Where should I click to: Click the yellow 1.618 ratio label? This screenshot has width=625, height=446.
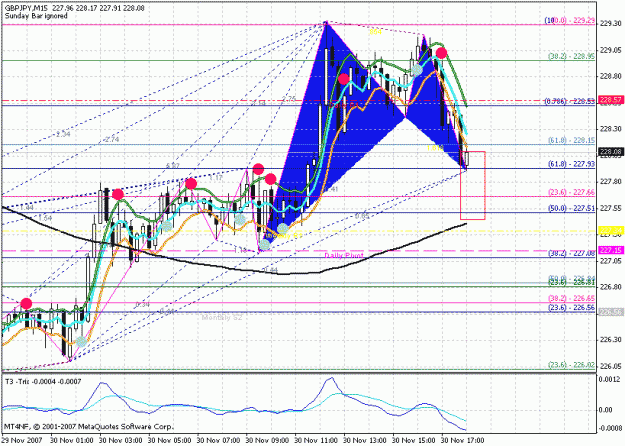pyautogui.click(x=434, y=148)
